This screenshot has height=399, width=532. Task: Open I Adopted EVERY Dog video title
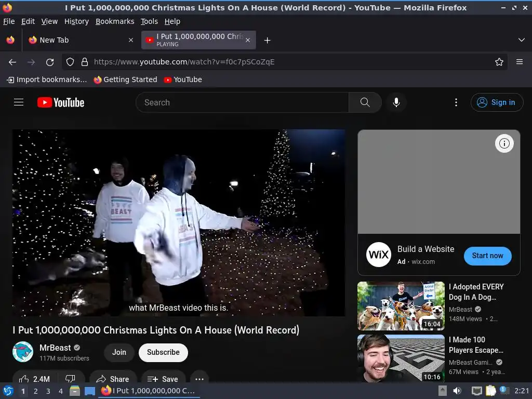(x=476, y=292)
